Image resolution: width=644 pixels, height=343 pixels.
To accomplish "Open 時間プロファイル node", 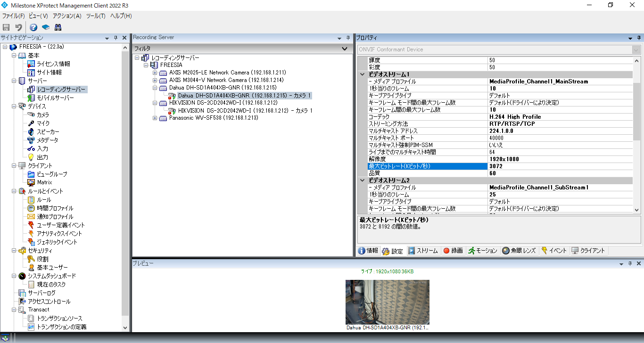I will (x=55, y=208).
